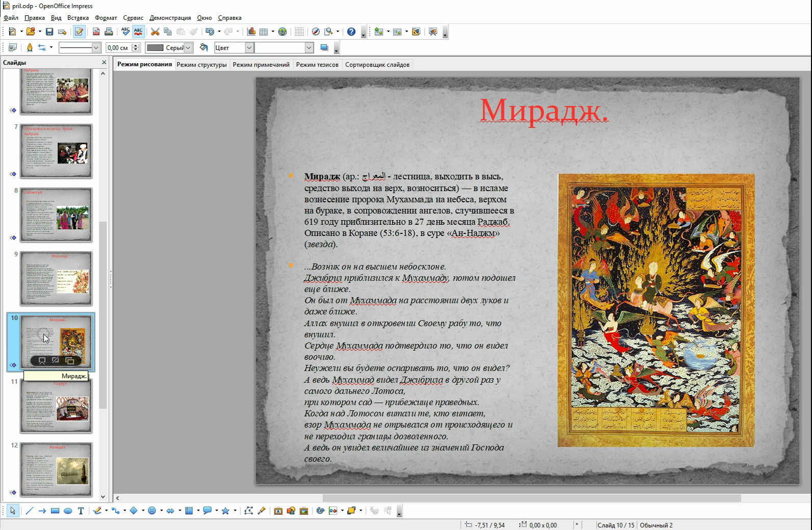812x530 pixels.
Task: Close the Слайды panel
Action: [104, 62]
